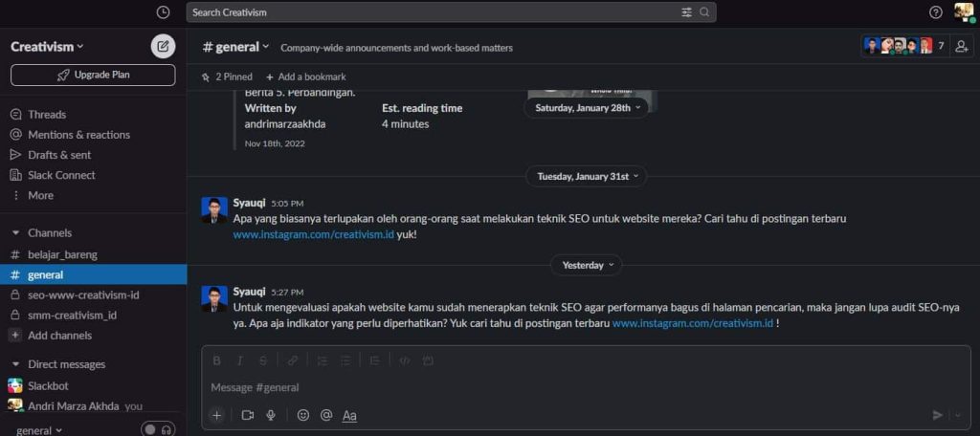Open smm-creativism_id private channel
The width and height of the screenshot is (980, 436).
pos(93,316)
